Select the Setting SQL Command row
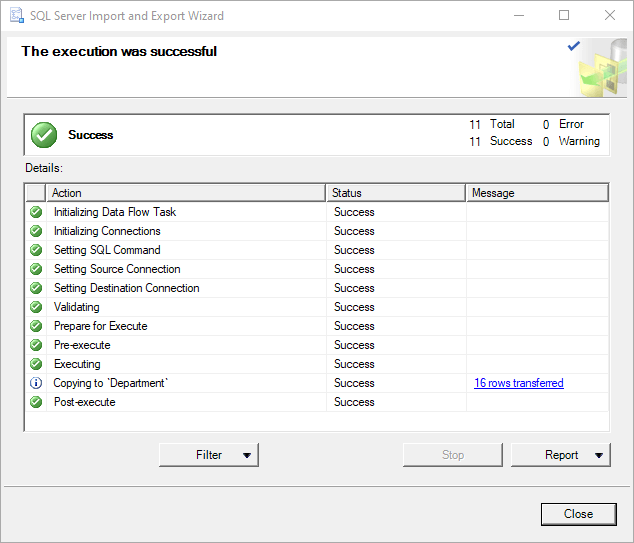This screenshot has width=634, height=543. [317, 250]
